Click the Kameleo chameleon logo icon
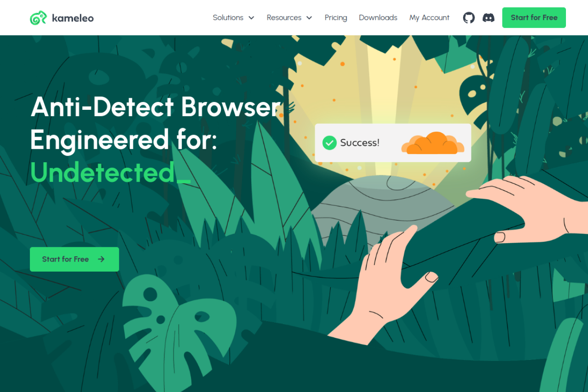Viewport: 588px width, 392px height. click(x=39, y=18)
